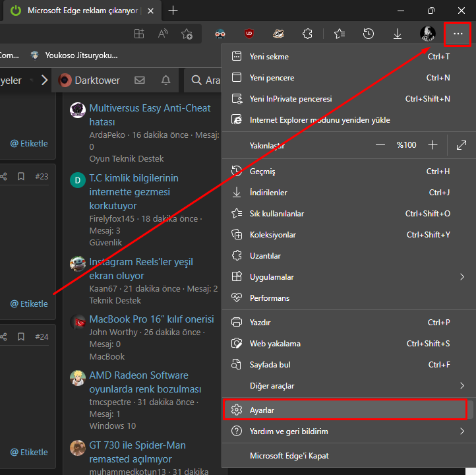Open Performans from the menu
This screenshot has width=476, height=475.
tap(349, 298)
